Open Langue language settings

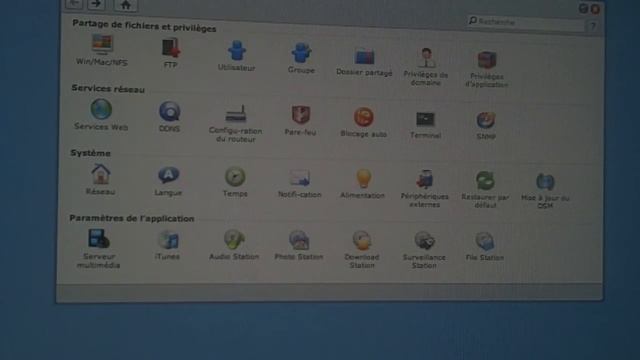[x=168, y=181]
